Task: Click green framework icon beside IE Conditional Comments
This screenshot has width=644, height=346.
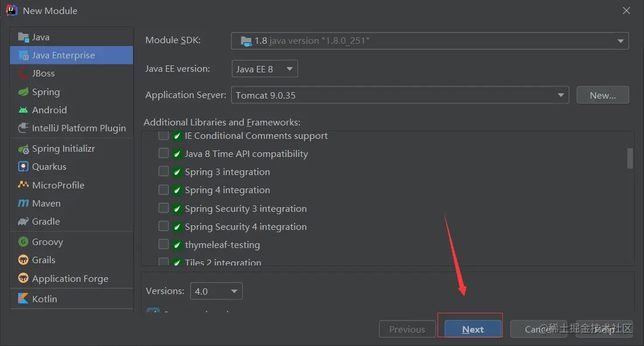Action: tap(177, 135)
